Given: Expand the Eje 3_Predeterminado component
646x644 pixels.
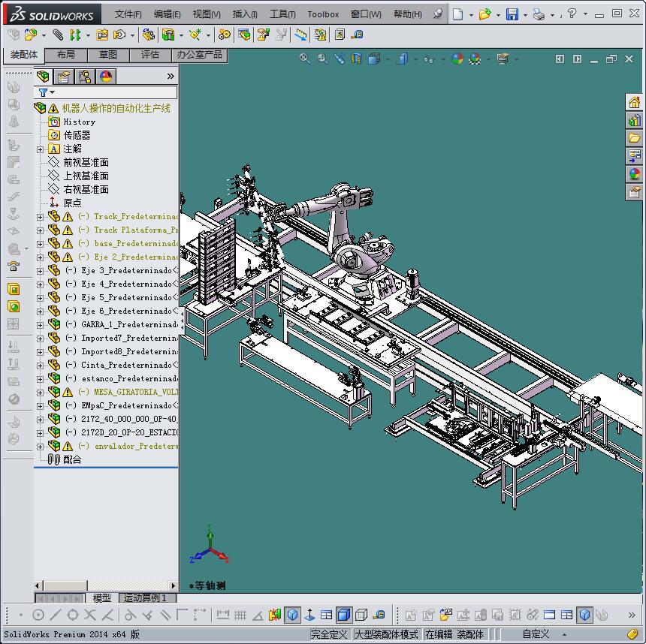Looking at the screenshot, I should [x=40, y=271].
